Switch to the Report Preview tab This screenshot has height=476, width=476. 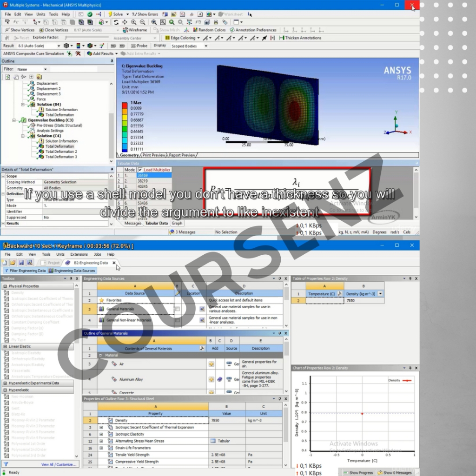182,155
